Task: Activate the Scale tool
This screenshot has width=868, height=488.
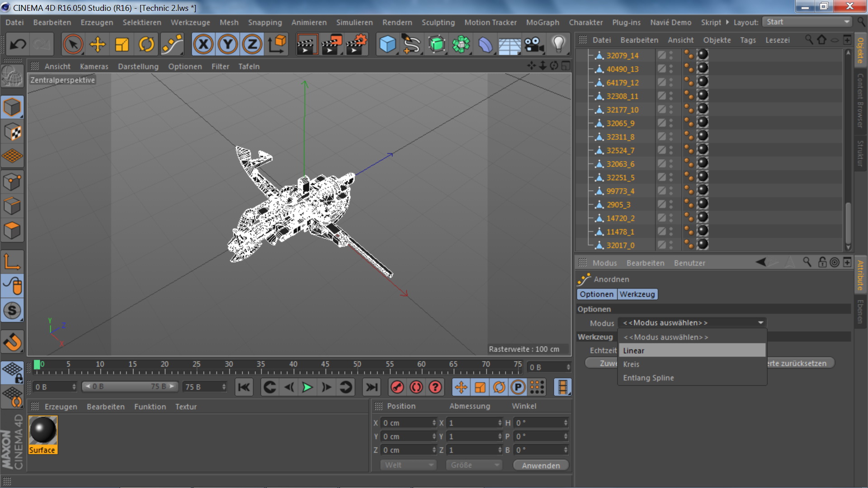Action: 122,44
